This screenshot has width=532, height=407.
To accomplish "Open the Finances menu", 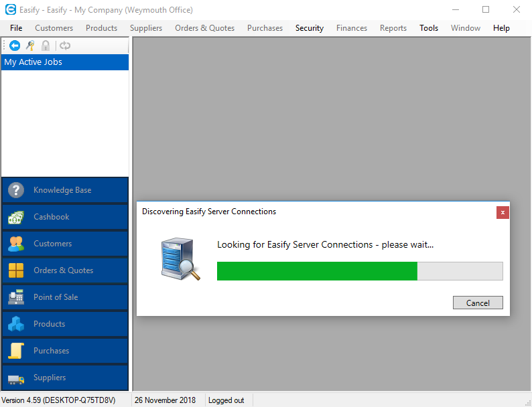I will 352,28.
